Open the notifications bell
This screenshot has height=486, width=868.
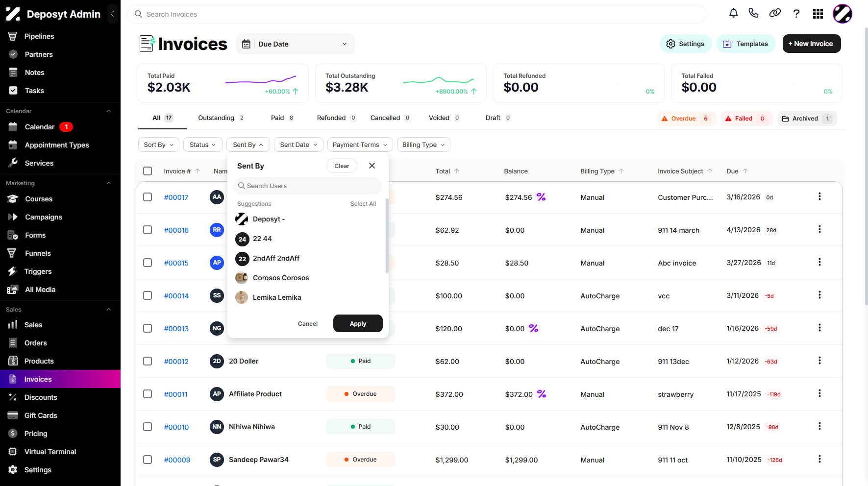click(733, 14)
